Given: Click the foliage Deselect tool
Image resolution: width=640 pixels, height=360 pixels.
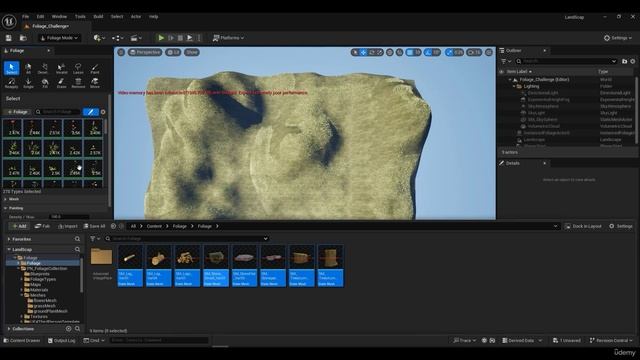Looking at the screenshot, I should coord(43,69).
